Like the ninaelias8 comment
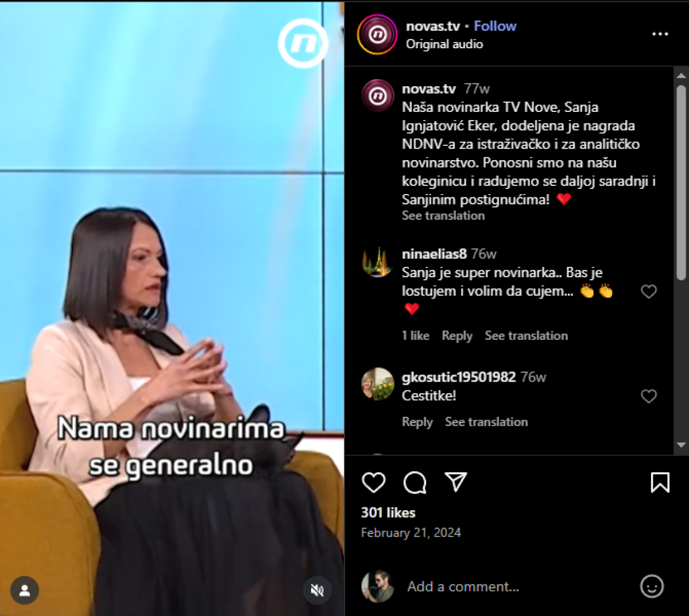Screen dimensions: 689x616 pos(649,292)
